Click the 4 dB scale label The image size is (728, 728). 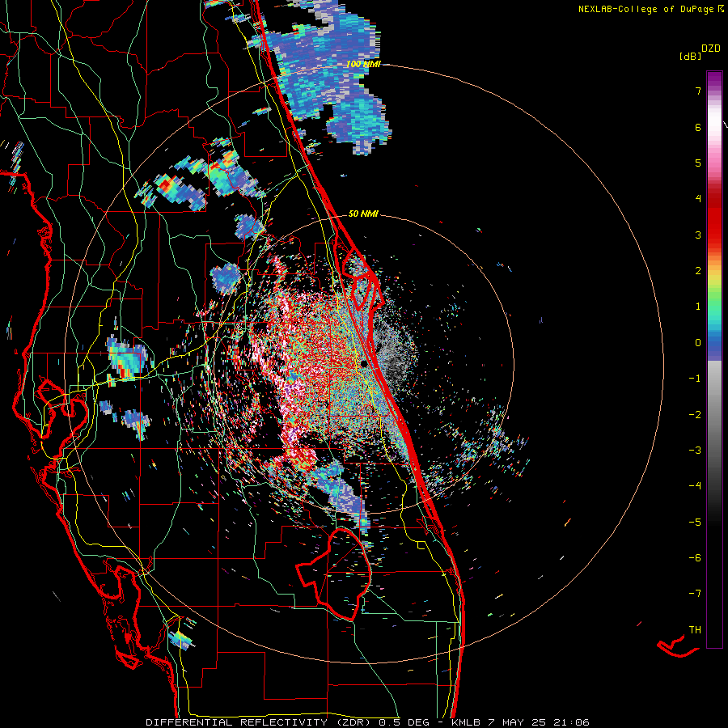pyautogui.click(x=698, y=199)
